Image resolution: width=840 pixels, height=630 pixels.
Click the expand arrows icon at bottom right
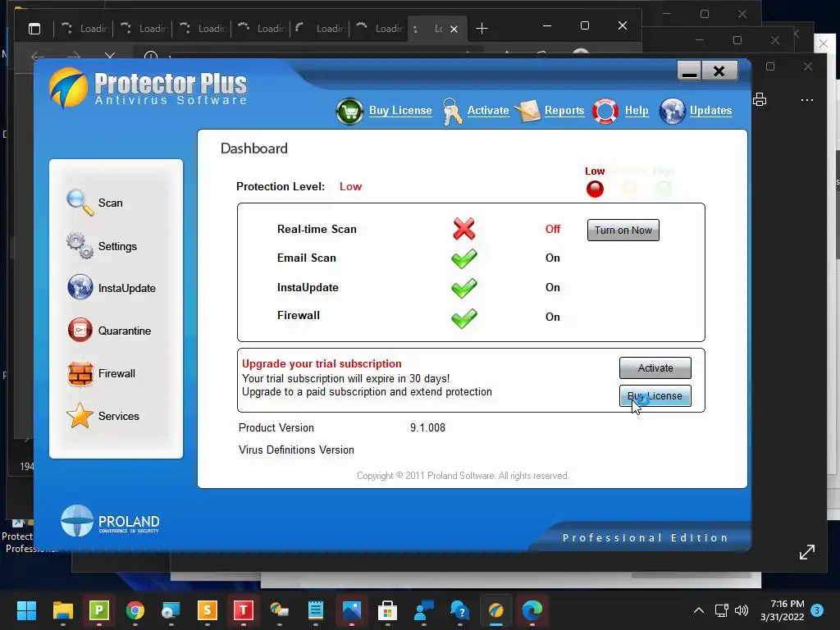pos(807,552)
